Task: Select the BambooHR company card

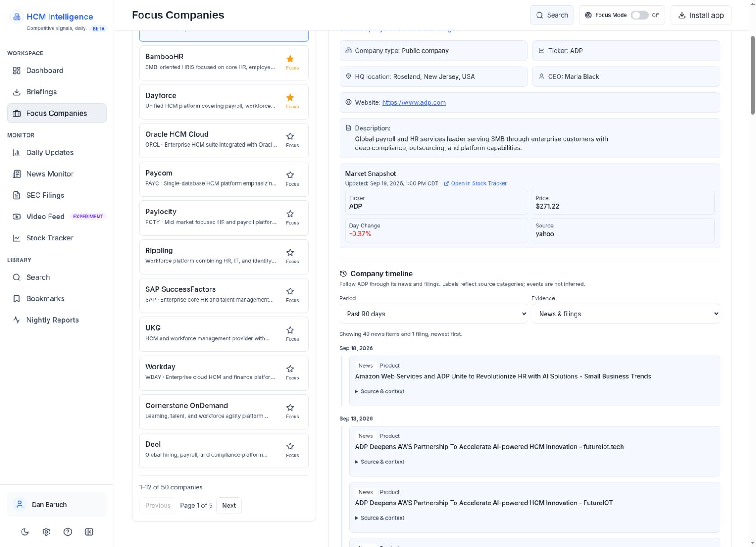Action: coord(224,63)
